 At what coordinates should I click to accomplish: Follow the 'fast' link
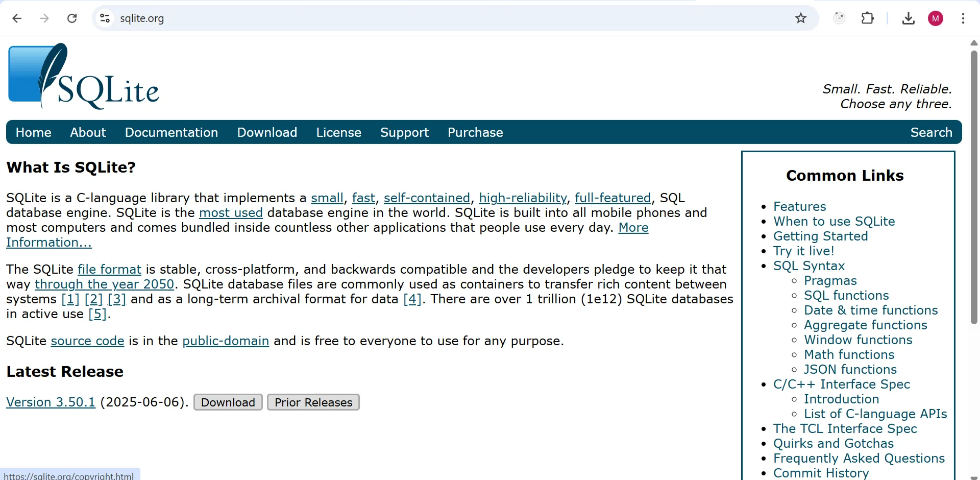(x=363, y=198)
